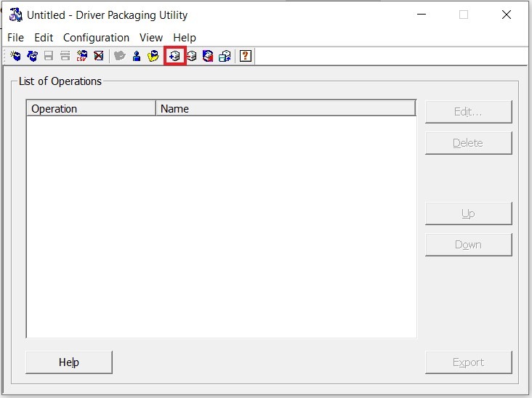Click the question mark help toolbar icon
The height and width of the screenshot is (398, 532).
[246, 56]
